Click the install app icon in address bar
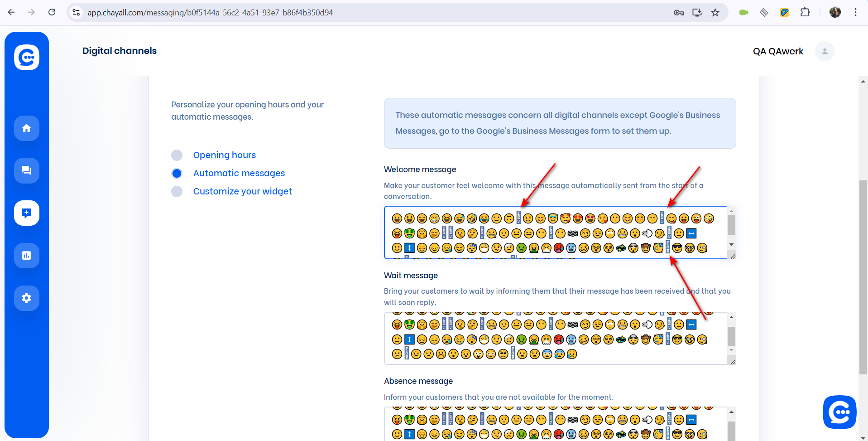Screen dimensions: 868x441 click(697, 13)
